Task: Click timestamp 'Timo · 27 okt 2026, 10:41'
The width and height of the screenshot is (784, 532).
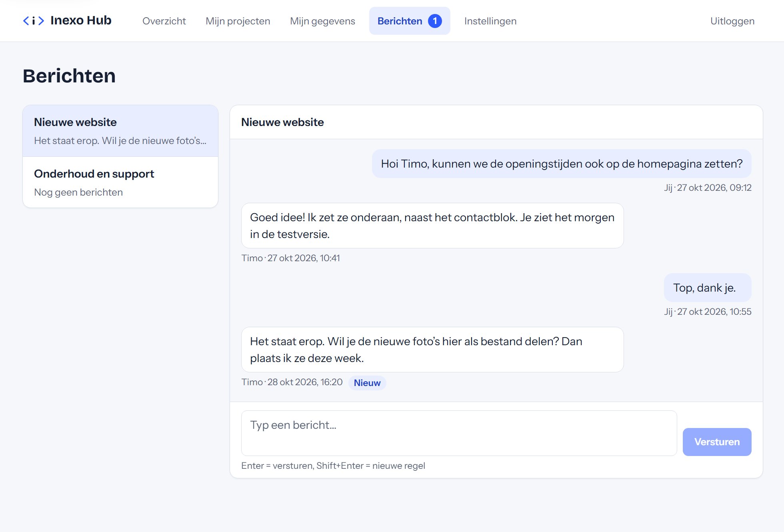Action: tap(291, 258)
